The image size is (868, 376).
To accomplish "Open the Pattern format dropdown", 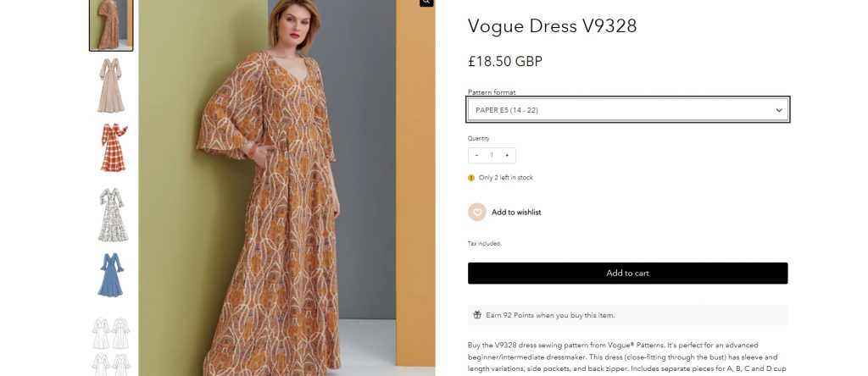I will [627, 110].
